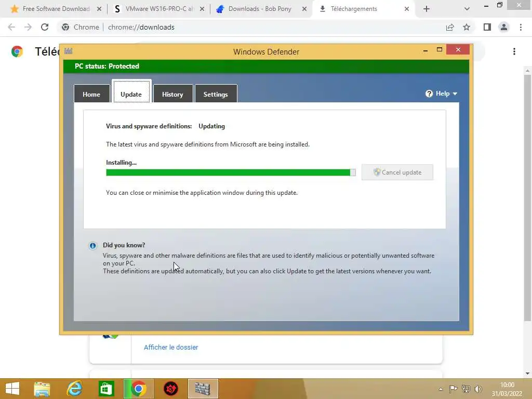Open Chrome profile avatar

[x=504, y=27]
